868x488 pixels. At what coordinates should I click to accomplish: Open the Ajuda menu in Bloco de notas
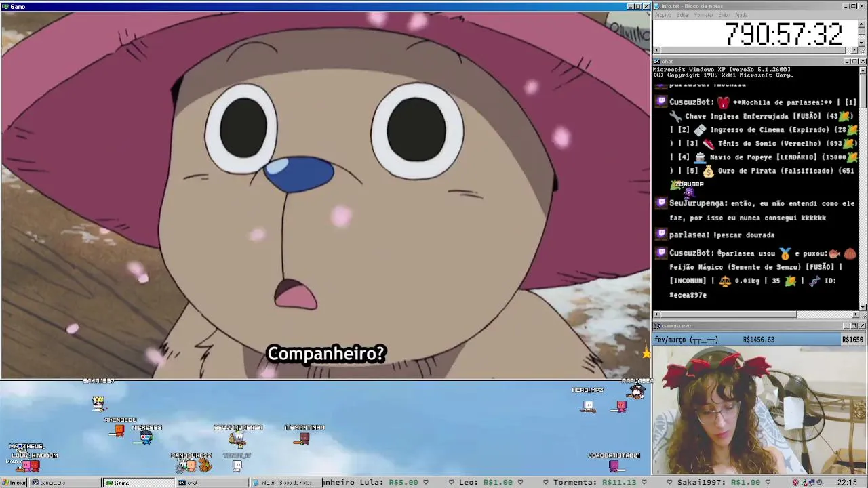[741, 15]
